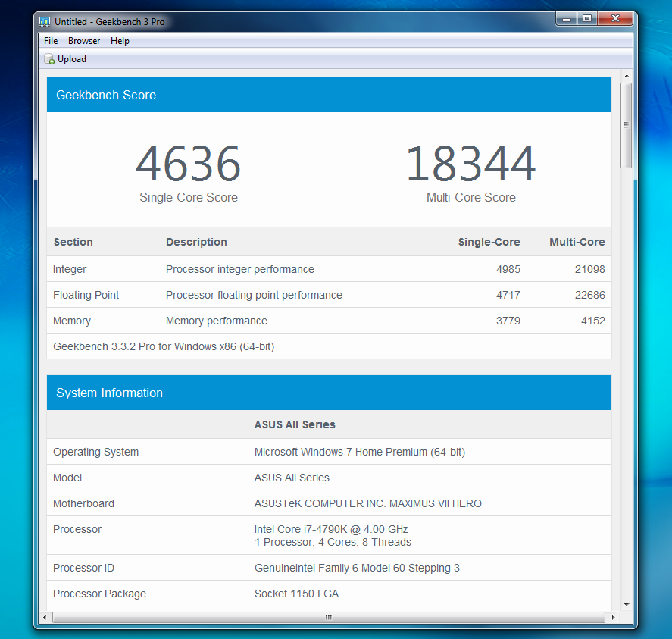This screenshot has height=639, width=672.
Task: Click the Description column header
Action: pos(196,242)
